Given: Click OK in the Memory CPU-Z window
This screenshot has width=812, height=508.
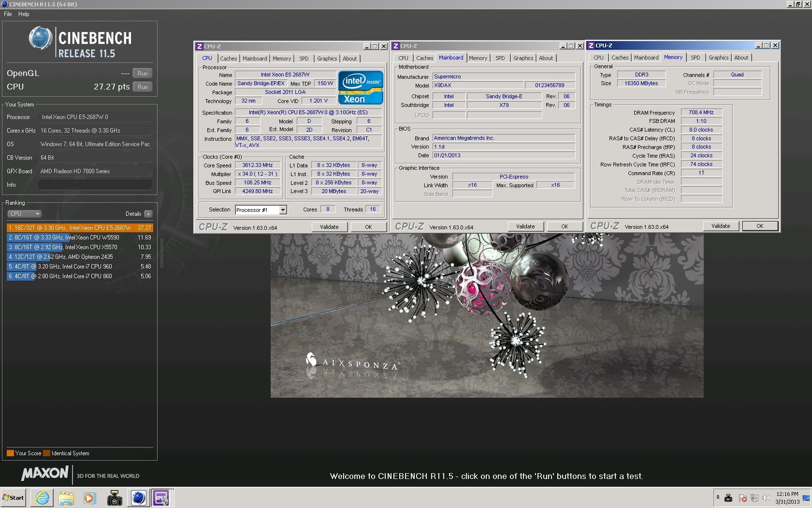Looking at the screenshot, I should click(760, 226).
